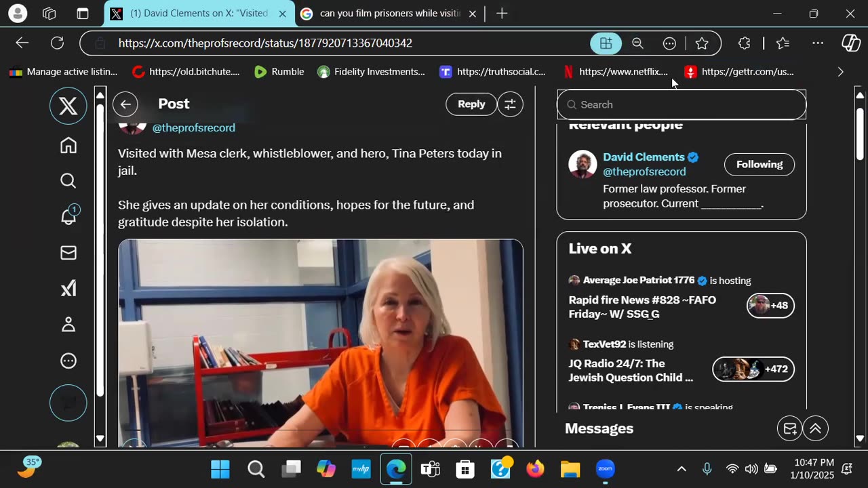Open the taskbar volume speaker icon

point(751,469)
